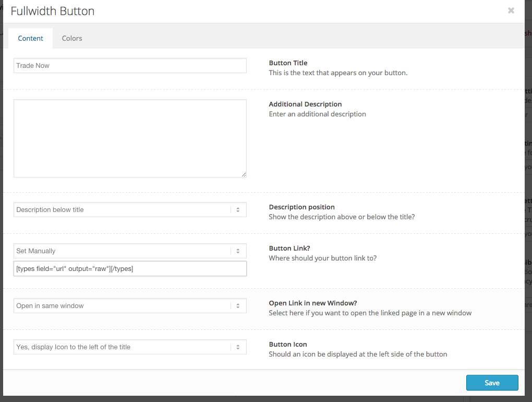This screenshot has height=402, width=532.
Task: Open the Open in same window dropdown
Action: tap(130, 306)
